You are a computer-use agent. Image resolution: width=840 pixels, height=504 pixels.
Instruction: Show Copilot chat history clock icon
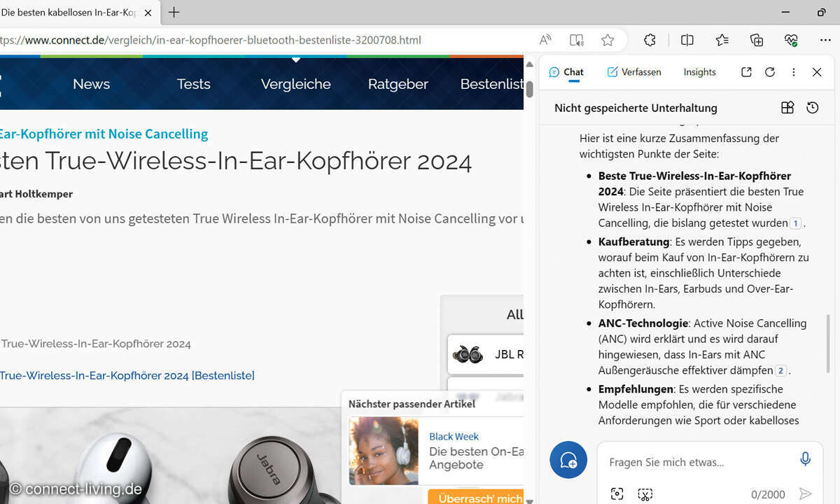click(x=812, y=108)
